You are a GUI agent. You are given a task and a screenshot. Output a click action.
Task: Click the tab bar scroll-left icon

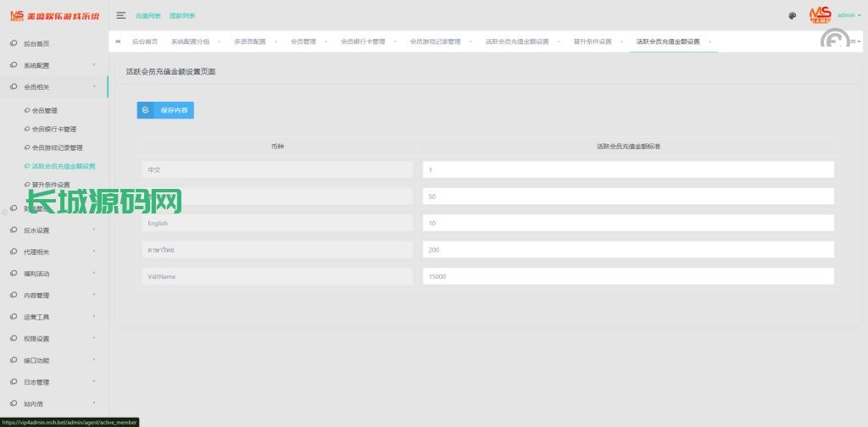click(x=118, y=42)
